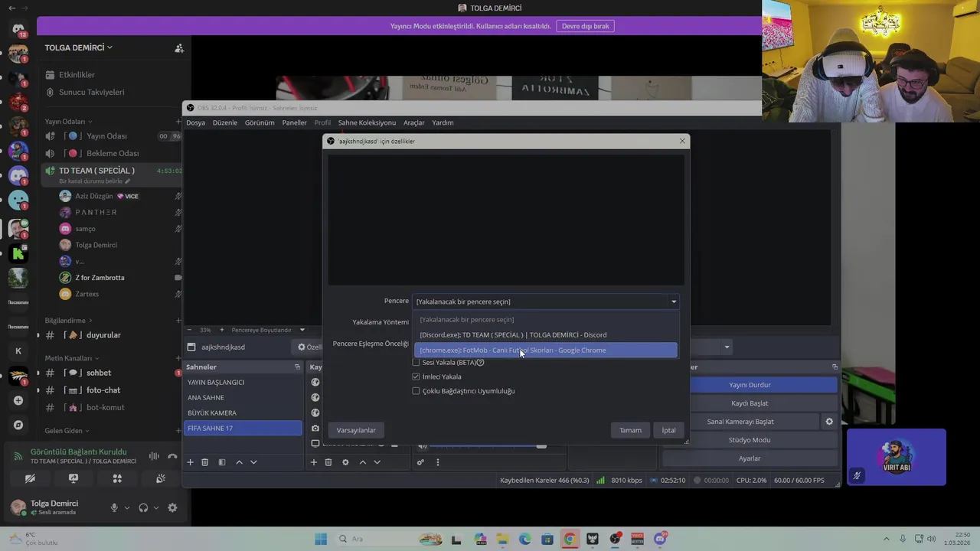Screen dimensions: 980x551
Task: Open Dosya menu in OBS
Action: pyautogui.click(x=195, y=122)
